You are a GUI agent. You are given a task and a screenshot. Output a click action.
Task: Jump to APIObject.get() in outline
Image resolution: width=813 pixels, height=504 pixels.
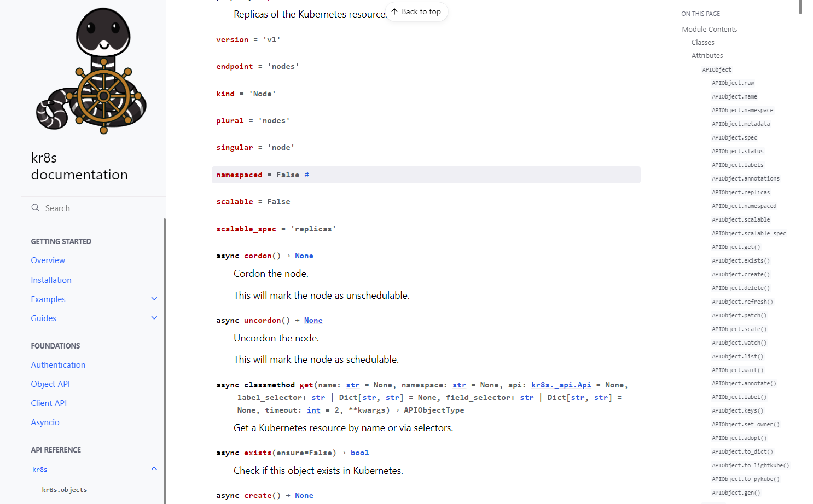[x=736, y=247]
